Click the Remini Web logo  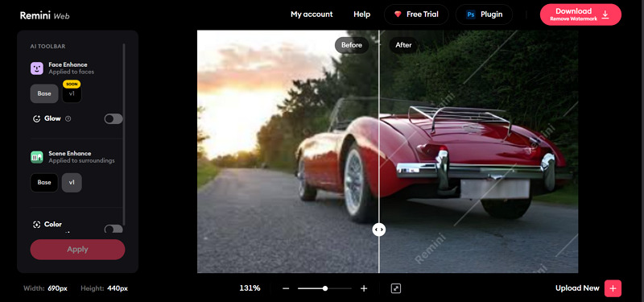[45, 16]
